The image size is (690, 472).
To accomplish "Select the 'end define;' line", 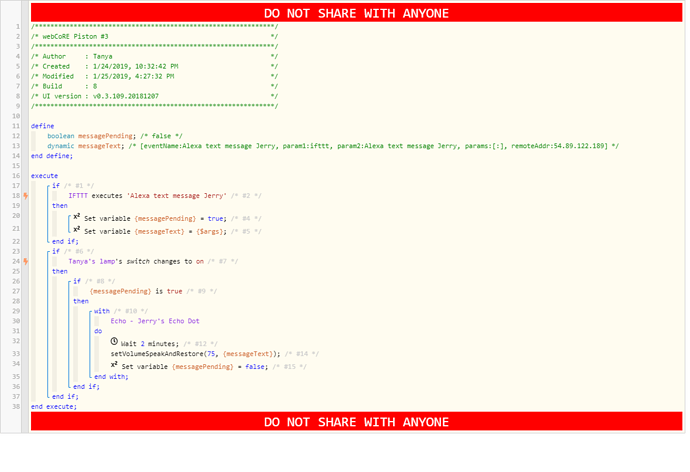I will click(51, 156).
